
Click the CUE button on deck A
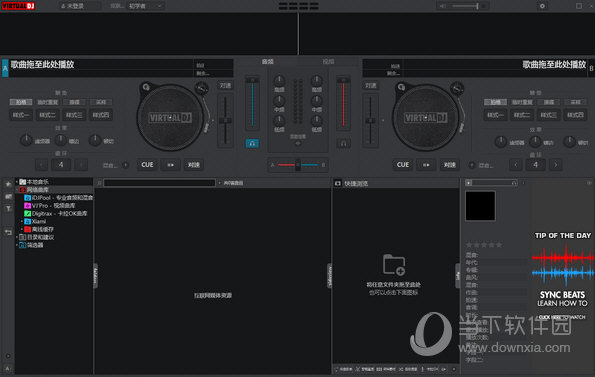coord(147,165)
